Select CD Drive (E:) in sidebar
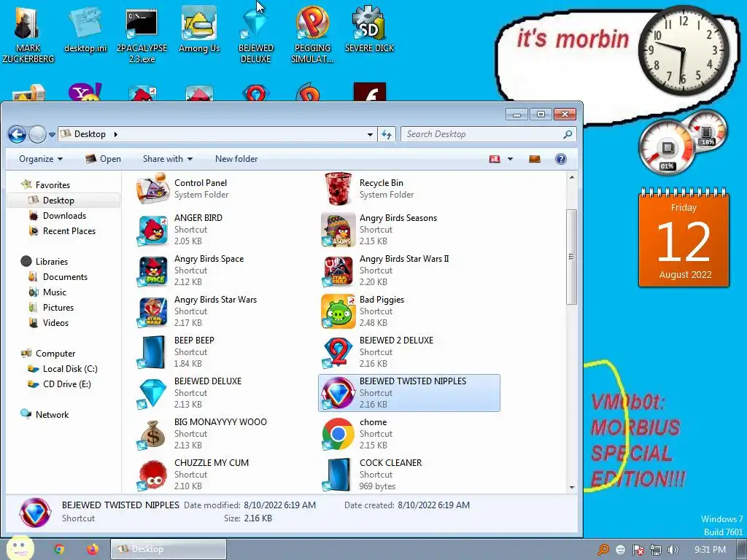 click(66, 384)
